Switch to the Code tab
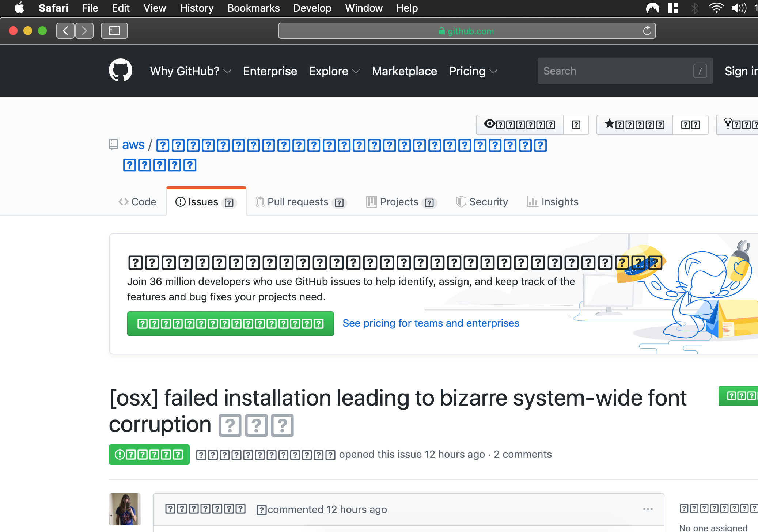 (x=137, y=202)
